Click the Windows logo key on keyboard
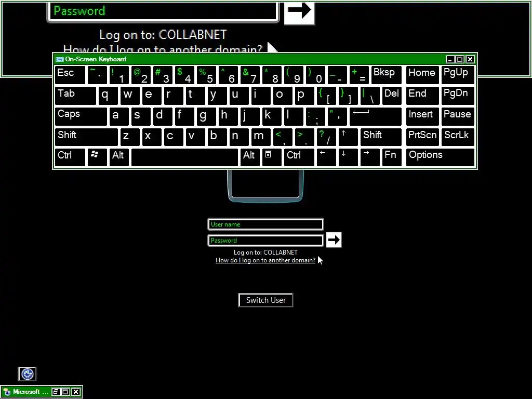532x399 pixels. (97, 157)
